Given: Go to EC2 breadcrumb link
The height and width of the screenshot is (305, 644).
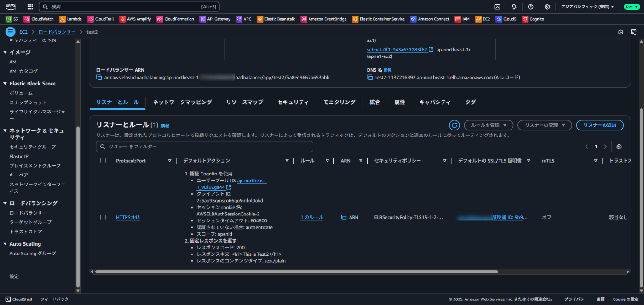Looking at the screenshot, I should coord(23,32).
